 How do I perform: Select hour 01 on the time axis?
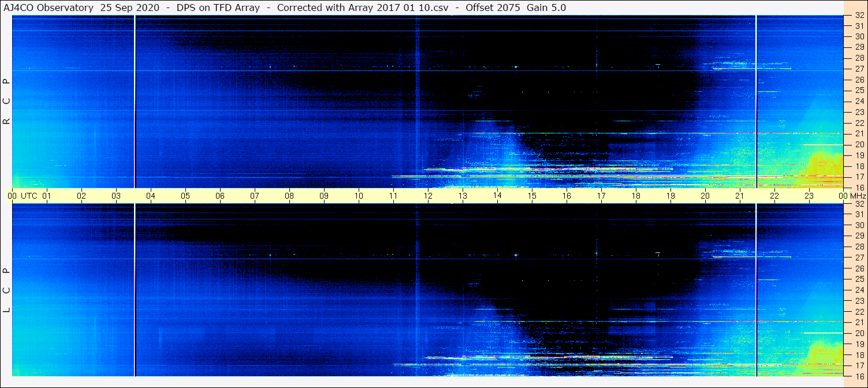coord(47,196)
